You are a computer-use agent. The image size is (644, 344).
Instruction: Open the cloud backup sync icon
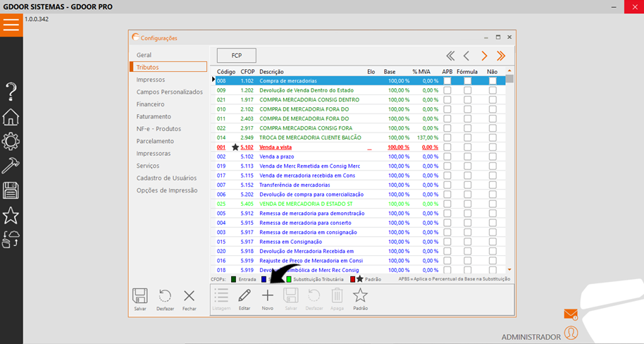[x=11, y=239]
